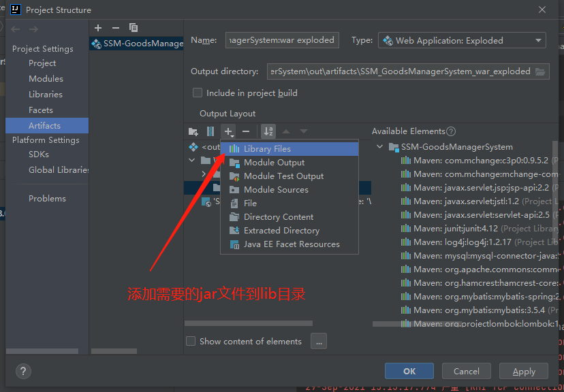
Task: Collapse the WEB-INF tree node
Action: (192, 160)
